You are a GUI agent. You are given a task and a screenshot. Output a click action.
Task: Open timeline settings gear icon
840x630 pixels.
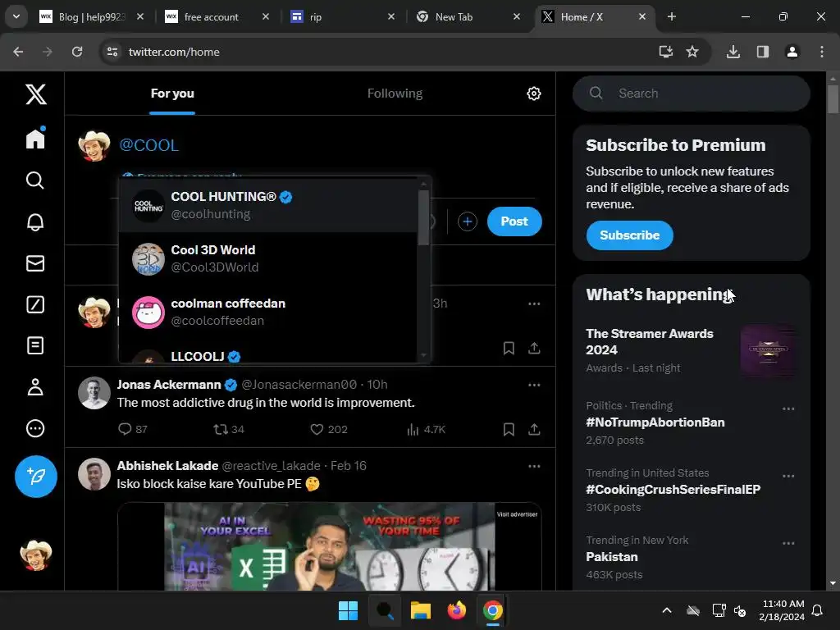[533, 94]
